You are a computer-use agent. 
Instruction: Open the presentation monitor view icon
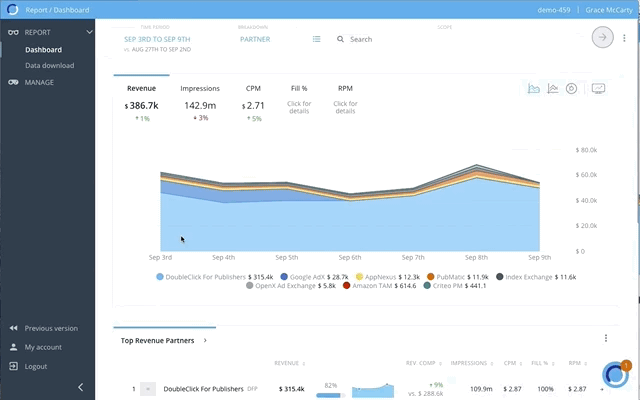pos(598,88)
